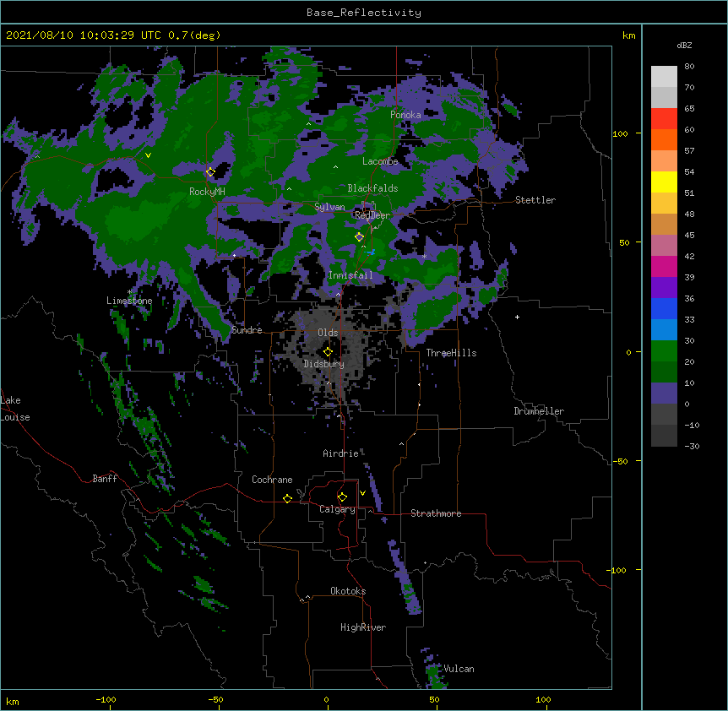The image size is (728, 711).
Task: Click the RockyMH label
Action: (x=207, y=192)
